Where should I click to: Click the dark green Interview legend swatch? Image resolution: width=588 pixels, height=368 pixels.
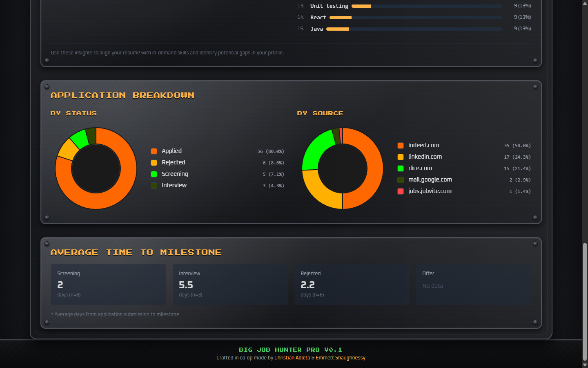pos(154,186)
